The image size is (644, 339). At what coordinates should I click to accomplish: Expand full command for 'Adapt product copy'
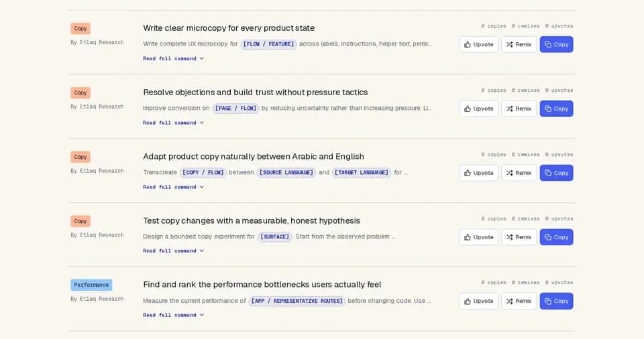pos(173,187)
